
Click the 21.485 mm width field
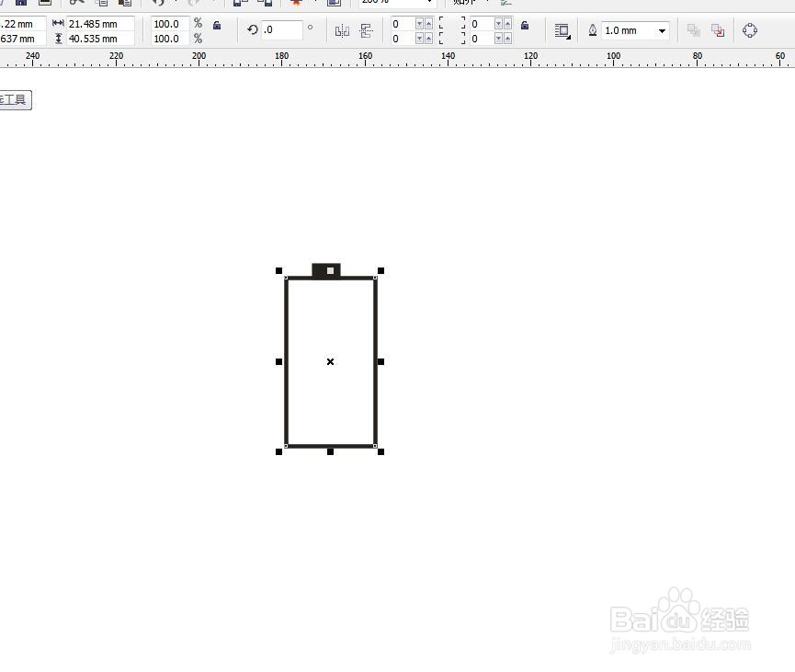pyautogui.click(x=100, y=24)
